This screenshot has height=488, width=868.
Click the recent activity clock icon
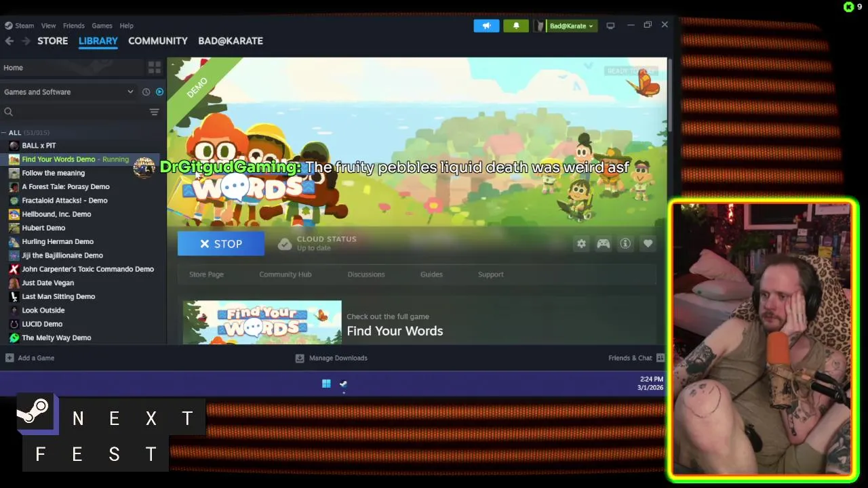[146, 92]
